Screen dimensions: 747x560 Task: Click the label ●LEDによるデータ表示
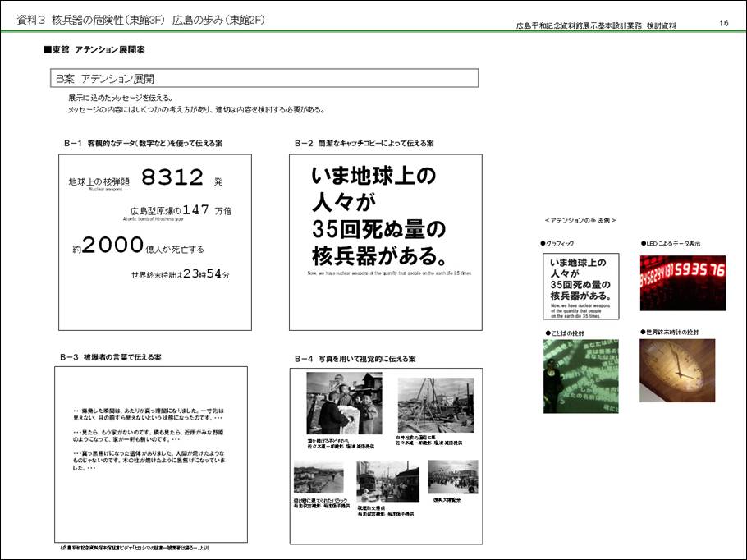tap(671, 244)
